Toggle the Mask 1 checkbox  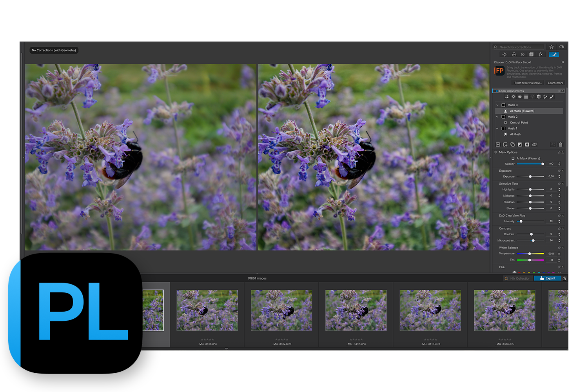pyautogui.click(x=503, y=129)
